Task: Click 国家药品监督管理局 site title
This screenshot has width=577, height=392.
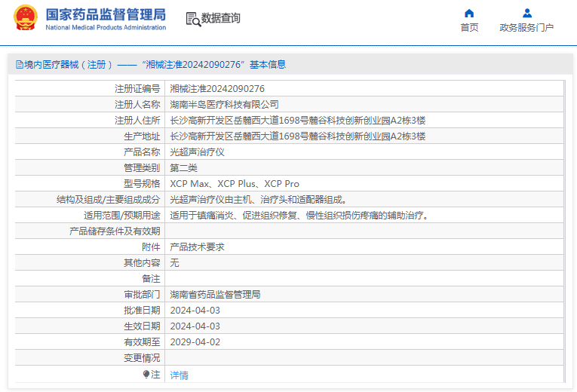Action: coord(106,15)
